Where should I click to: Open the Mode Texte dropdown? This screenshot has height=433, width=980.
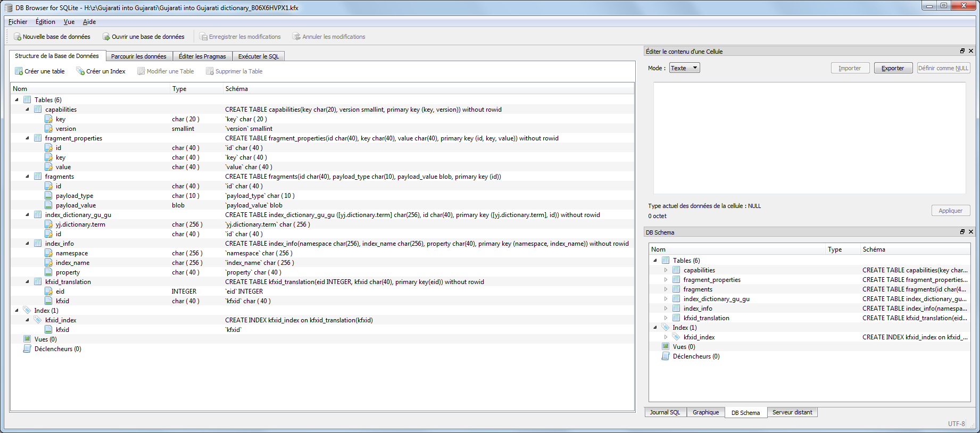[684, 68]
